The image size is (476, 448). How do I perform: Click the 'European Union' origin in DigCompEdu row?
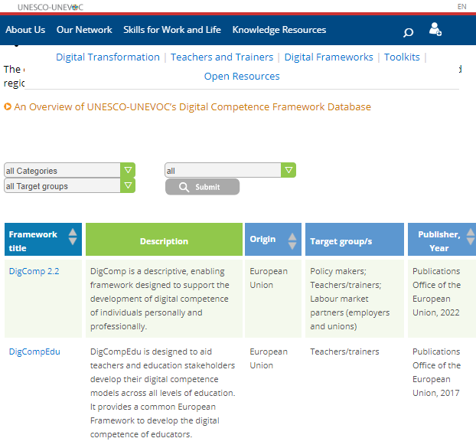tap(269, 358)
